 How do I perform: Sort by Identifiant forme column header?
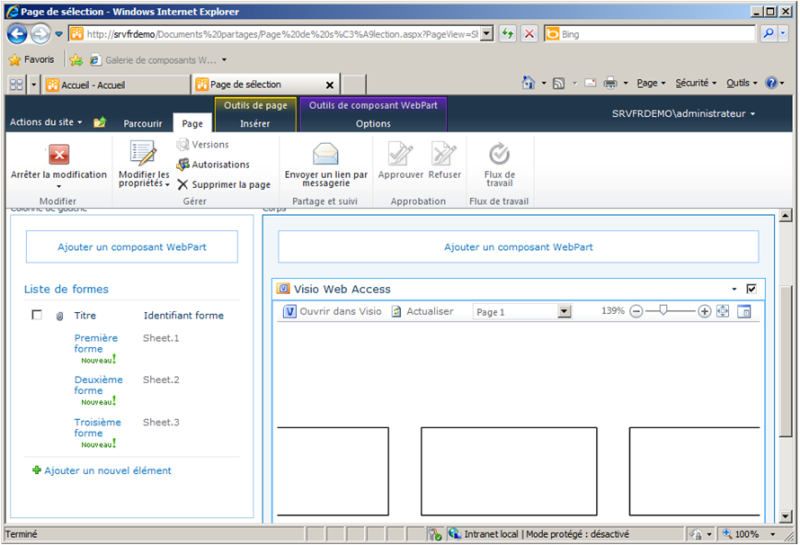pyautogui.click(x=184, y=315)
